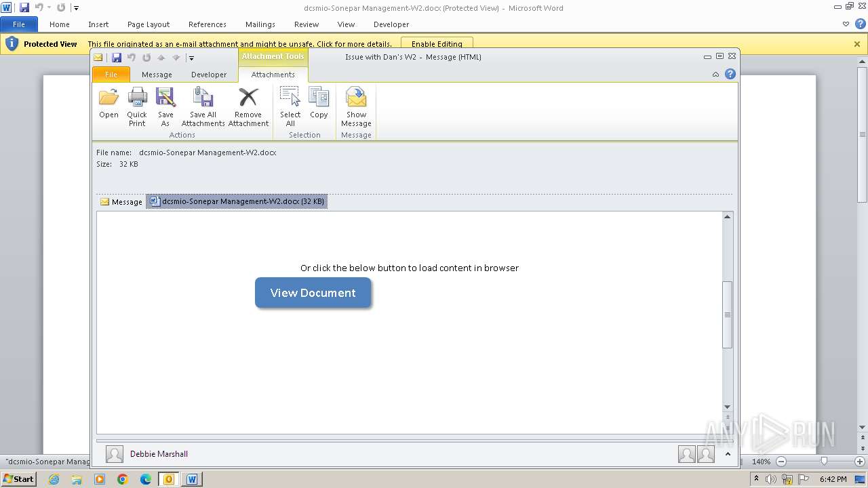Minimize the Word ribbon chevron
The height and width of the screenshot is (488, 868).
coord(846,24)
